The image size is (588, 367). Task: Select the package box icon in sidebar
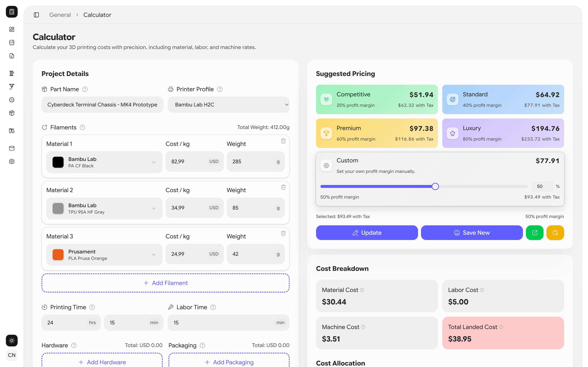(12, 113)
